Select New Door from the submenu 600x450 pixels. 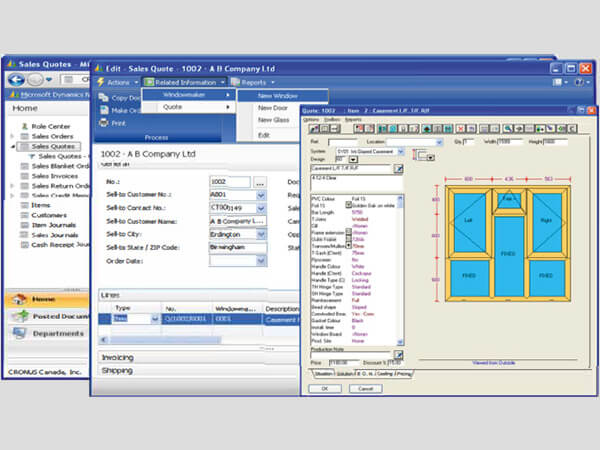tap(273, 107)
